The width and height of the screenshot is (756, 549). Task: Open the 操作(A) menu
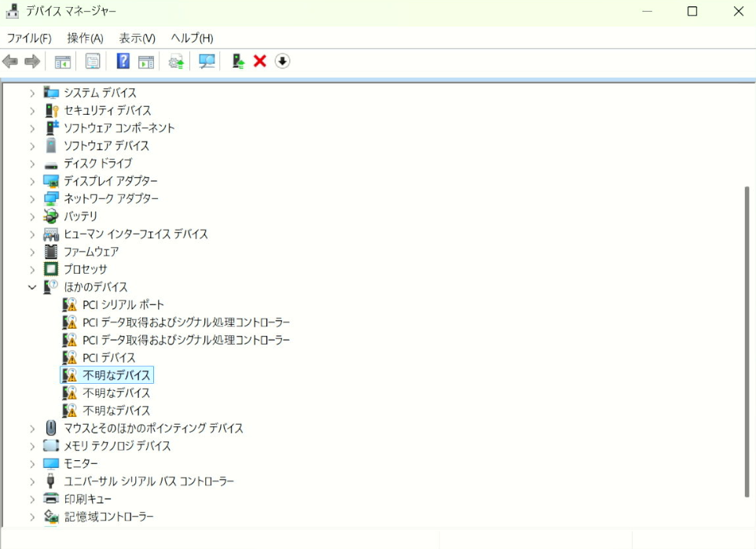click(x=86, y=38)
